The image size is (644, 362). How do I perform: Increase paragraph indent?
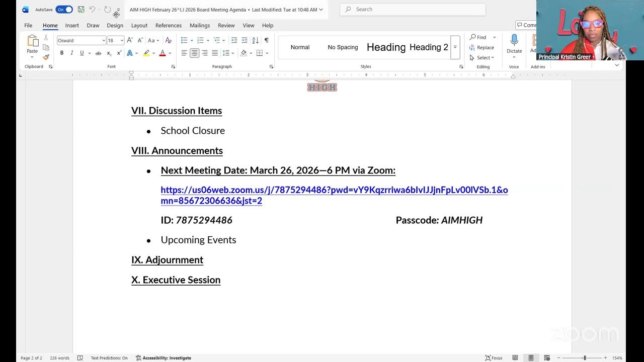pos(245,40)
